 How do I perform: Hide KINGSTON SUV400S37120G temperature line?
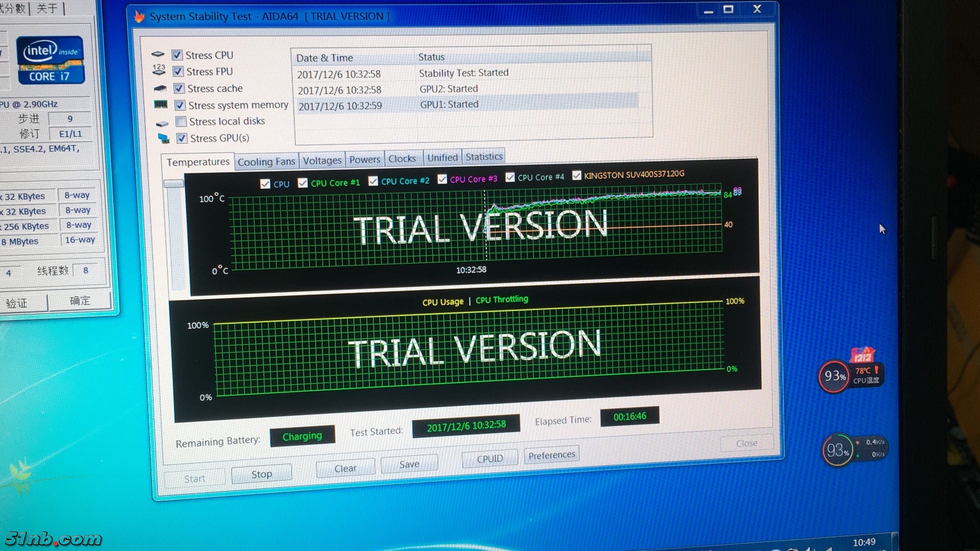(x=577, y=176)
